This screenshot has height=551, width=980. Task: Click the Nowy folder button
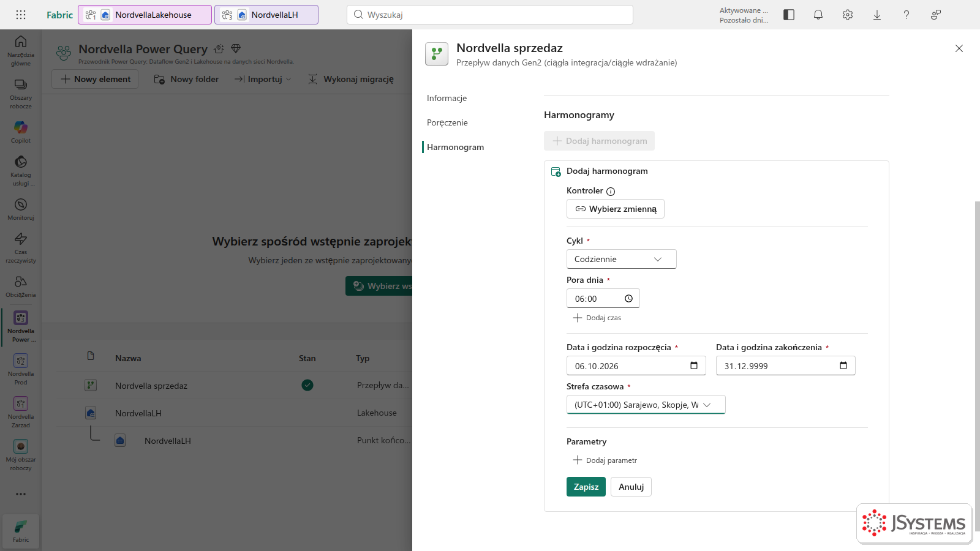coord(186,79)
